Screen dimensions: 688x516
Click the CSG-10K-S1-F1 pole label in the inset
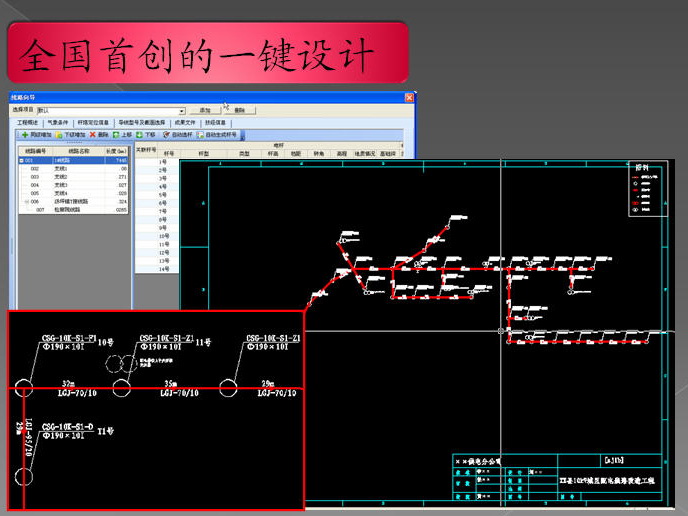coord(69,338)
